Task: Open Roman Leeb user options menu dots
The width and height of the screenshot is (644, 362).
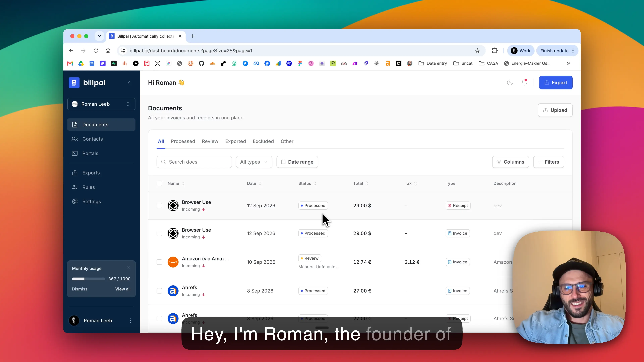Action: pyautogui.click(x=130, y=321)
